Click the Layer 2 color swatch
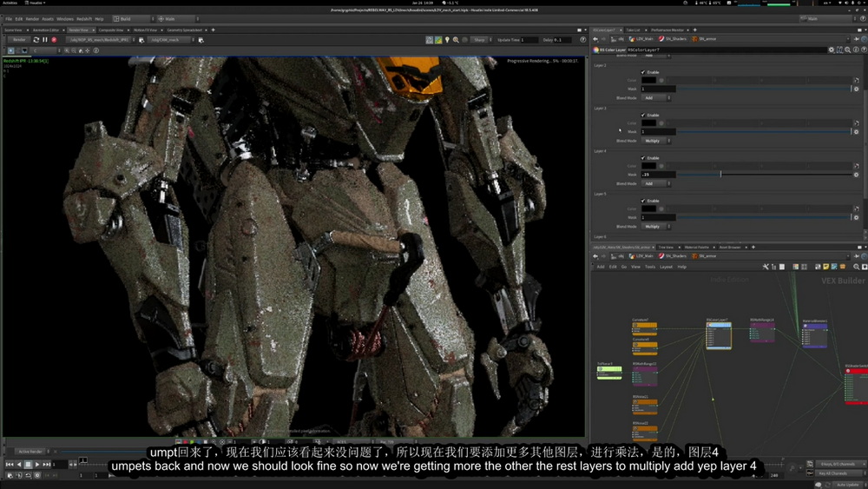This screenshot has width=868, height=489. [x=648, y=80]
